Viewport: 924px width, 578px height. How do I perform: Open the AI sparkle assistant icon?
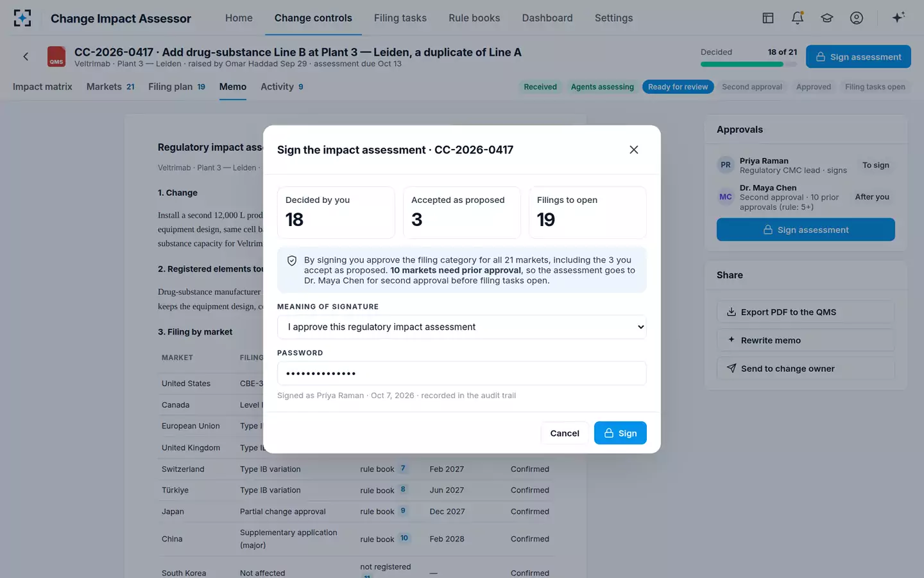click(898, 17)
